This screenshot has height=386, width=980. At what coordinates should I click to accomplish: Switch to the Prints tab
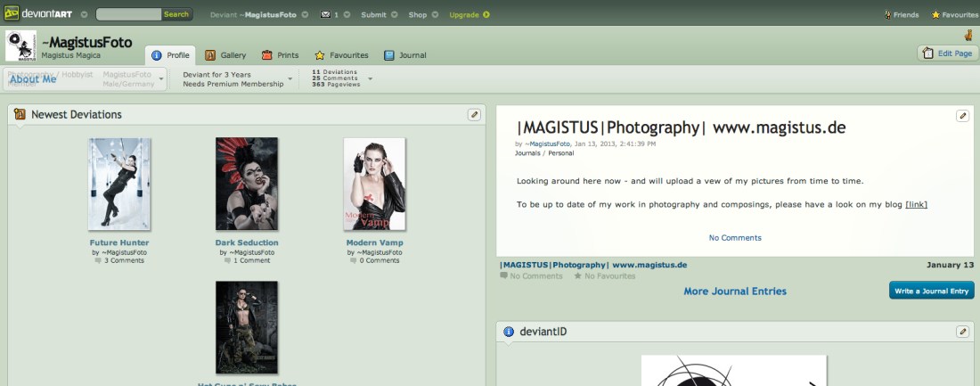[280, 55]
